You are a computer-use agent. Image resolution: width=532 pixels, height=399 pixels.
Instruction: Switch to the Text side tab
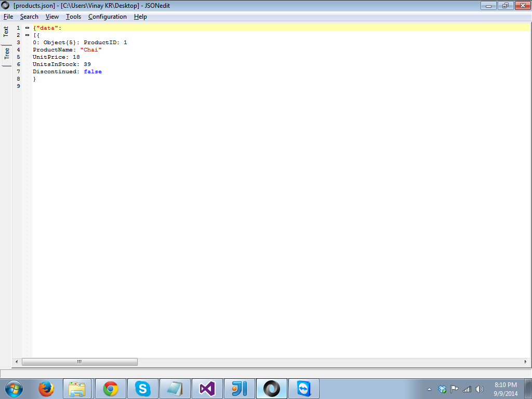6,32
